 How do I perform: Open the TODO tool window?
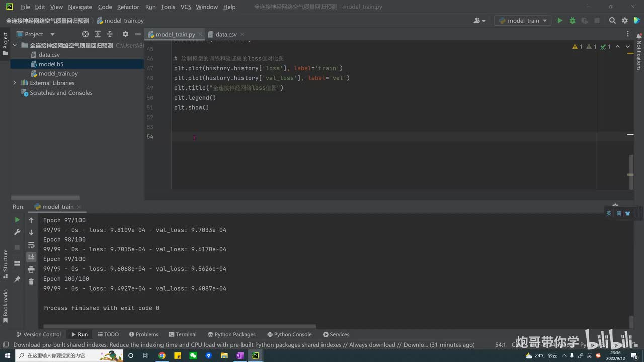tap(108, 334)
